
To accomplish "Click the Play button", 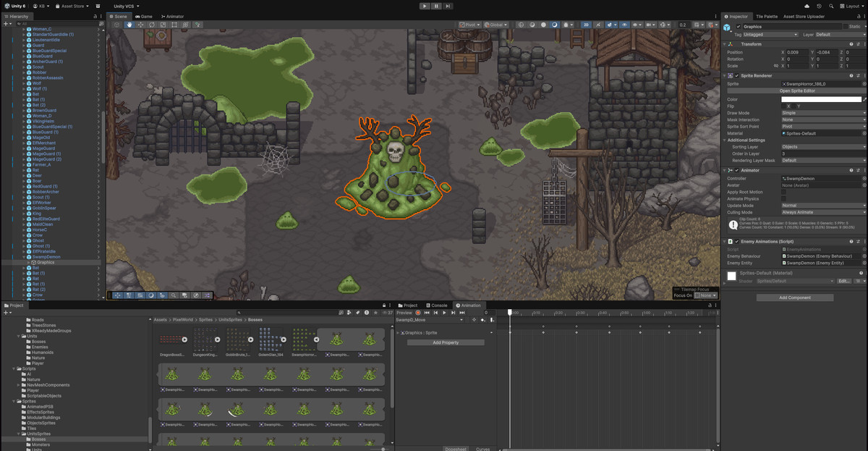I will point(425,6).
